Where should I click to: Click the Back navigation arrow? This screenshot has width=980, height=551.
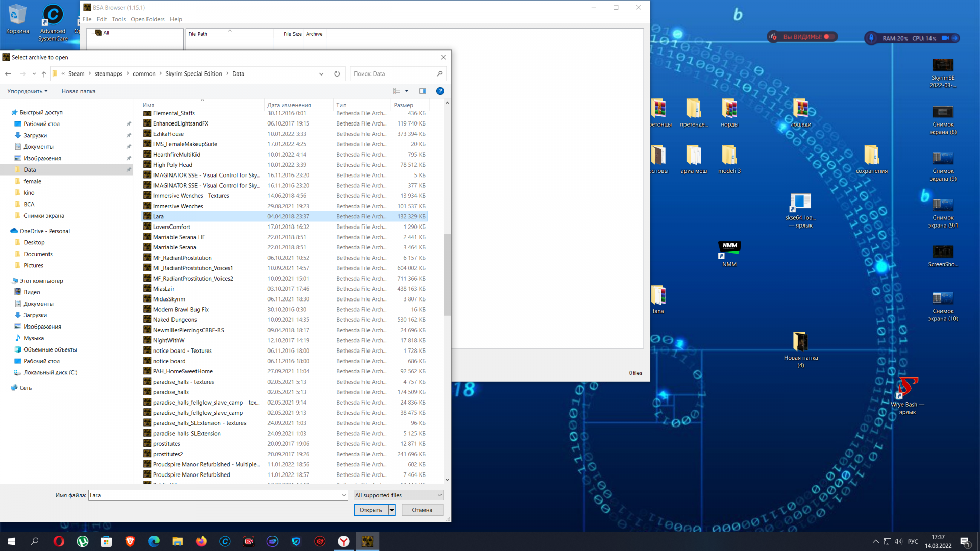[8, 74]
